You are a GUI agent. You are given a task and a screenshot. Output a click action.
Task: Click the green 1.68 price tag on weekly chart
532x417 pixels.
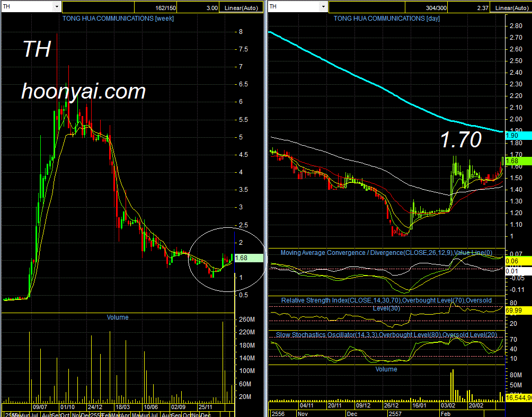(249, 258)
